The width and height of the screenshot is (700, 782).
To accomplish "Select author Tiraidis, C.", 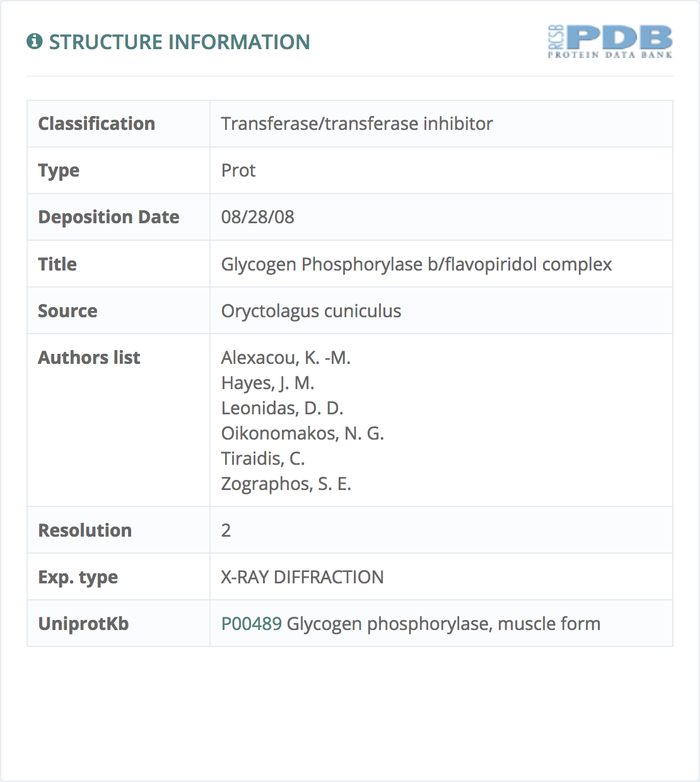I will 263,458.
